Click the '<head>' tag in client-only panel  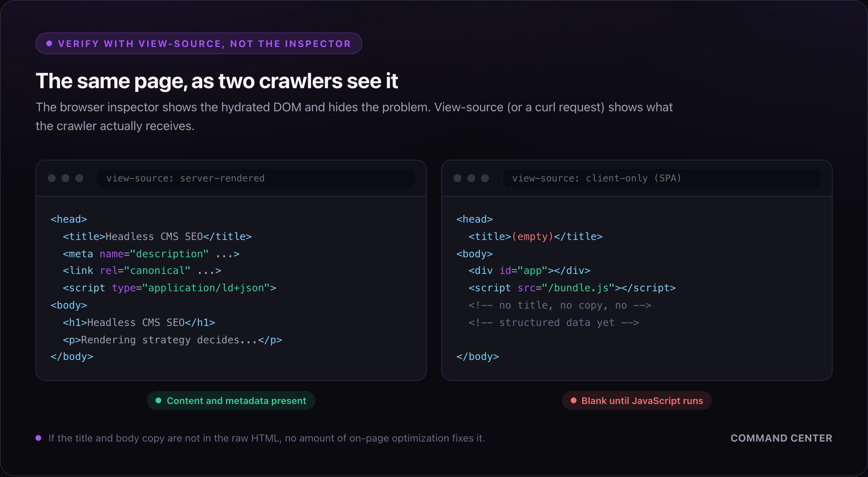coord(475,219)
